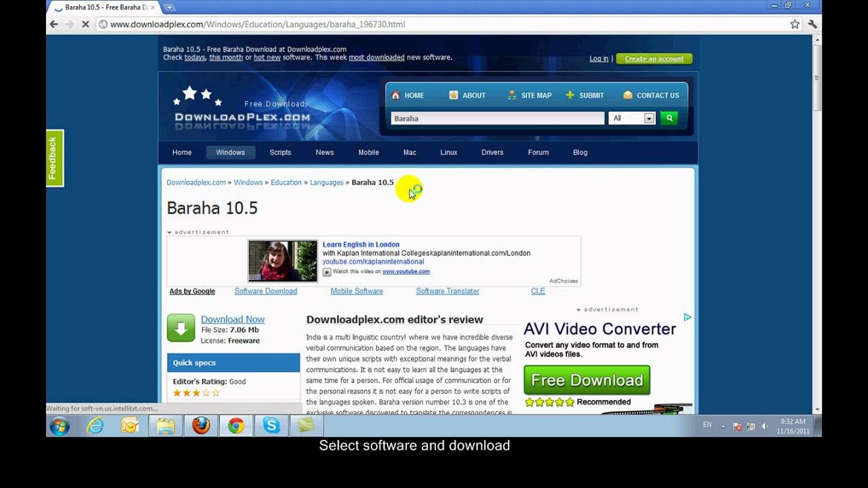This screenshot has height=488, width=868.
Task: Click the Free Download ad button
Action: [x=587, y=380]
